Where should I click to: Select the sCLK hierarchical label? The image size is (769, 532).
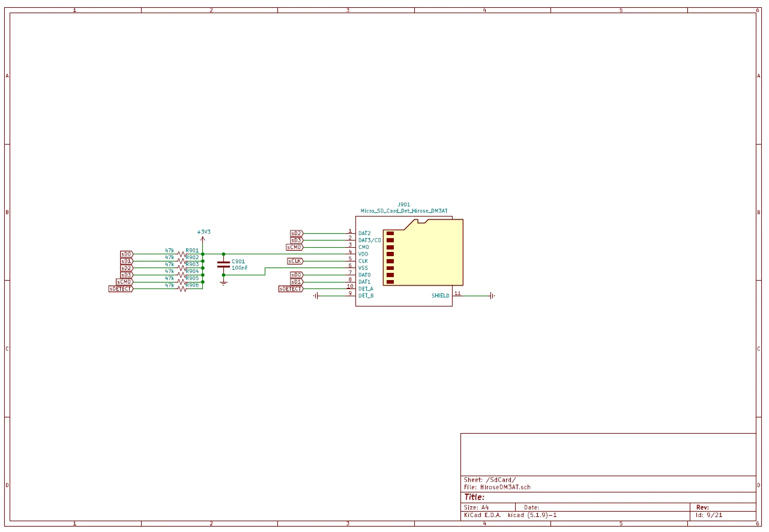click(295, 261)
